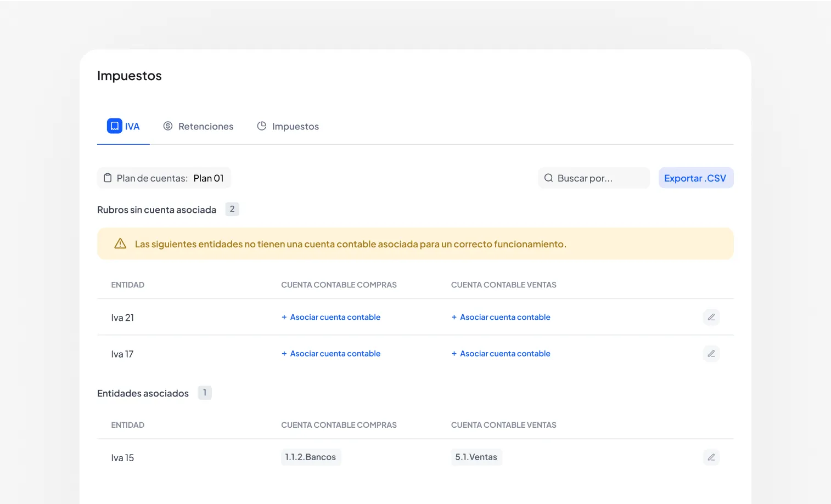Click the Entidades asociados heading

143,393
